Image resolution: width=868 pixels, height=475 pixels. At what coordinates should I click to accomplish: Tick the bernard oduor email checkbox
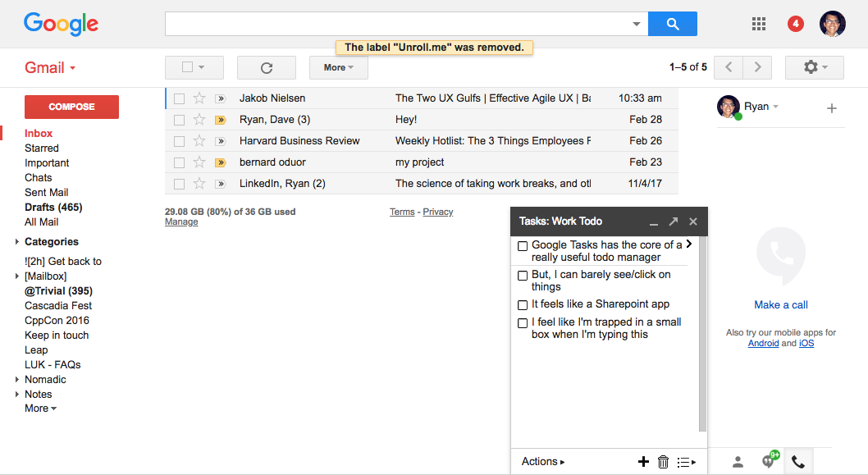point(179,162)
